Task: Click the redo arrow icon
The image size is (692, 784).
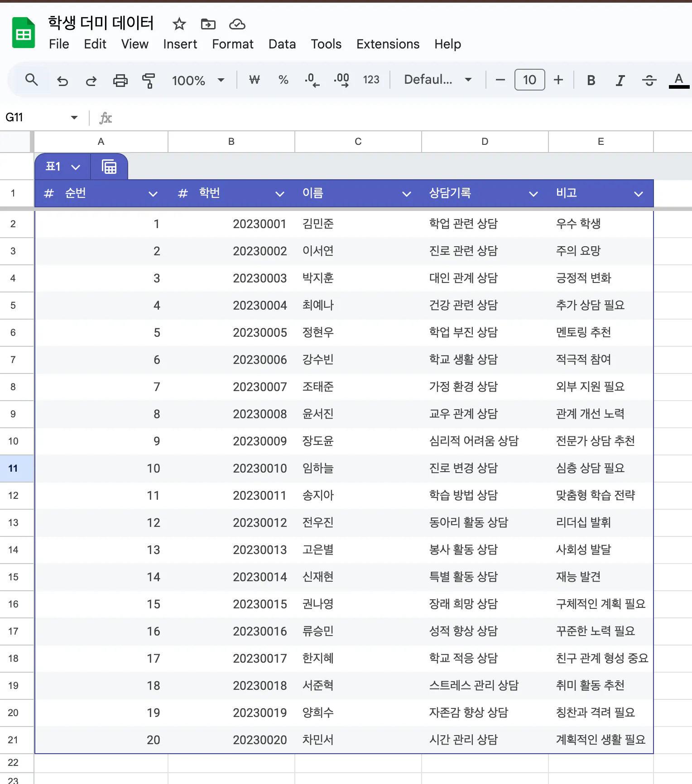Action: click(91, 81)
